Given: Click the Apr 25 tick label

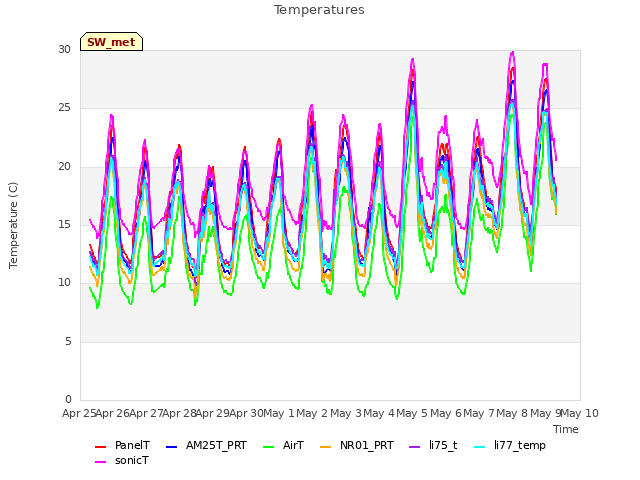Looking at the screenshot, I should pyautogui.click(x=79, y=413).
